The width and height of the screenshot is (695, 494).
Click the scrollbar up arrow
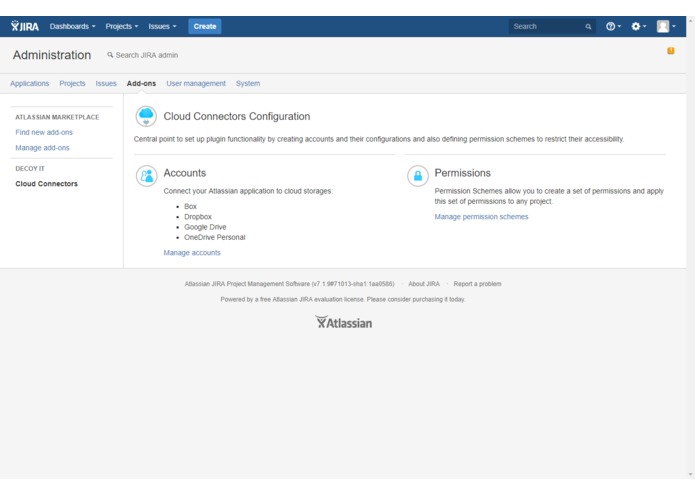(691, 20)
